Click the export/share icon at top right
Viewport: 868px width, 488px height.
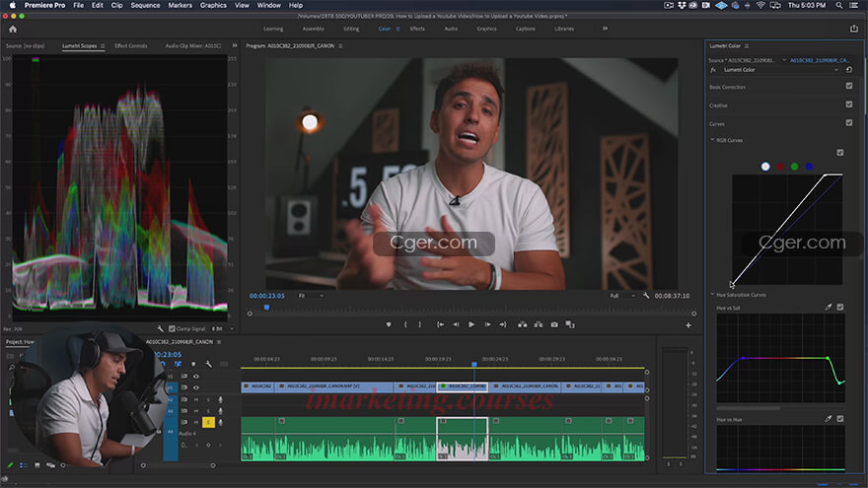(853, 29)
